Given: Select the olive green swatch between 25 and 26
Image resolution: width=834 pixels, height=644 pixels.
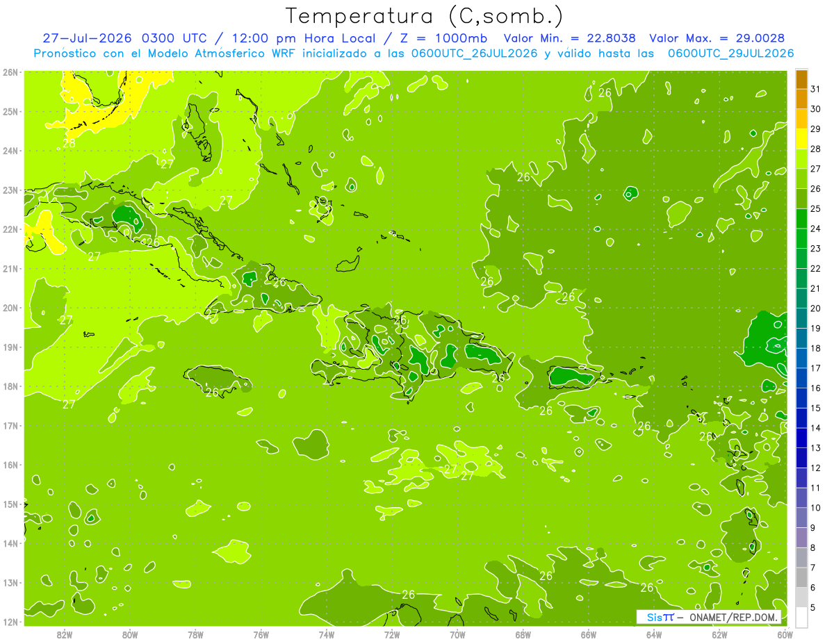Looking at the screenshot, I should [x=801, y=199].
